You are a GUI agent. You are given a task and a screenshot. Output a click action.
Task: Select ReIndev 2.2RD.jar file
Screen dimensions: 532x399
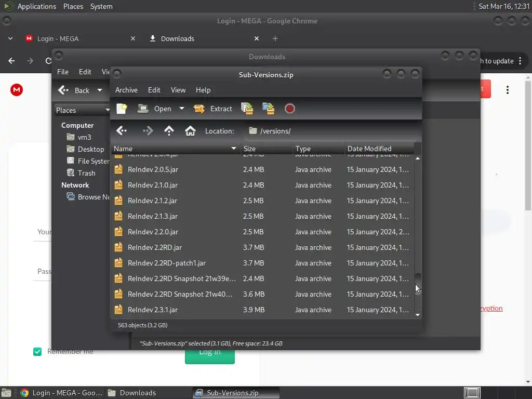[x=262, y=247]
